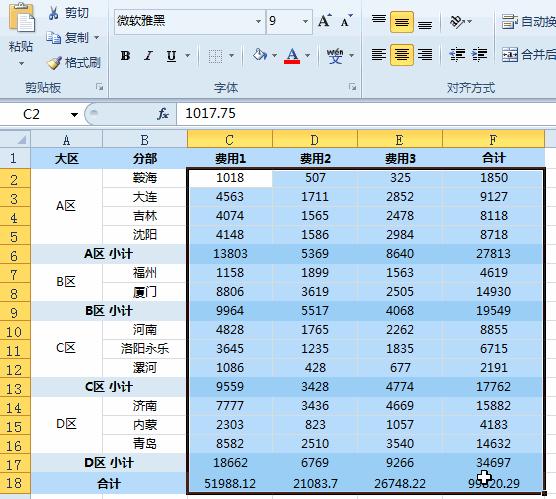Select column C header

[x=230, y=140]
